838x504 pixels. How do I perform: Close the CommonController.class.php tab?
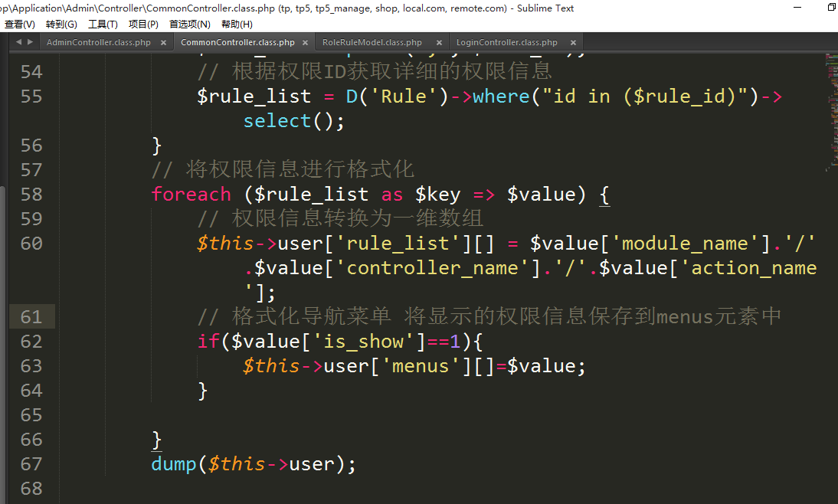click(306, 43)
